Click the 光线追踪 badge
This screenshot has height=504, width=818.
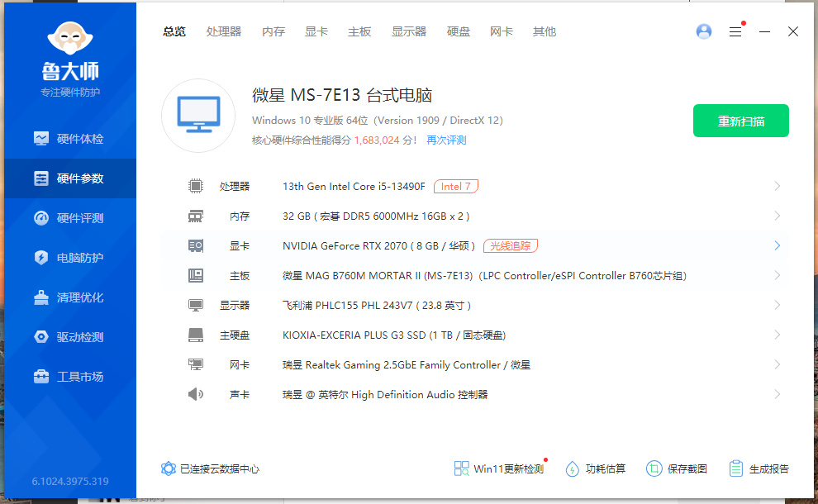[x=510, y=245]
